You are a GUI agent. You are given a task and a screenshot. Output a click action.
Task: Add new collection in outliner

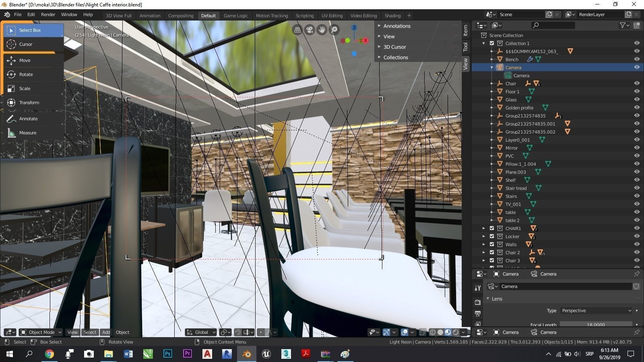click(x=637, y=25)
